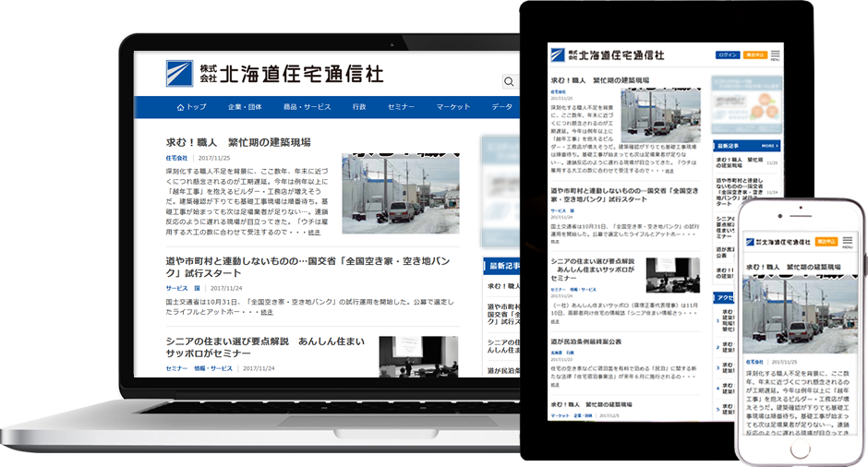Viewport: 868px width, 467px height.
Task: Click the 情報・サービス tag on the laptop
Action: click(x=213, y=368)
